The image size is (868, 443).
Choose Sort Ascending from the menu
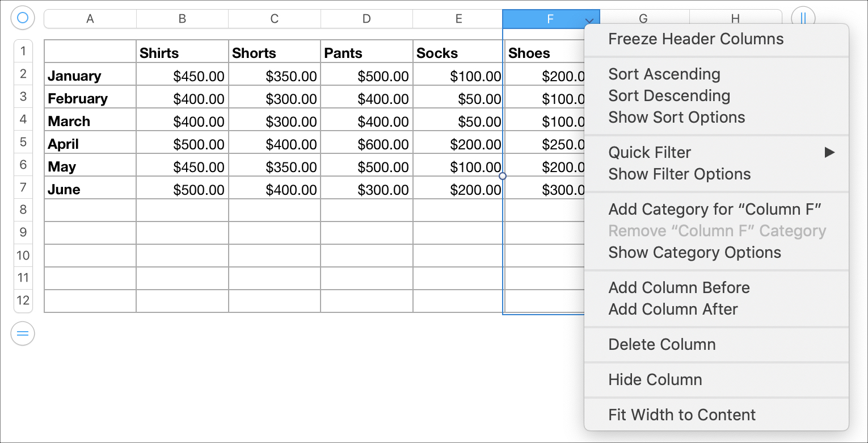[664, 74]
